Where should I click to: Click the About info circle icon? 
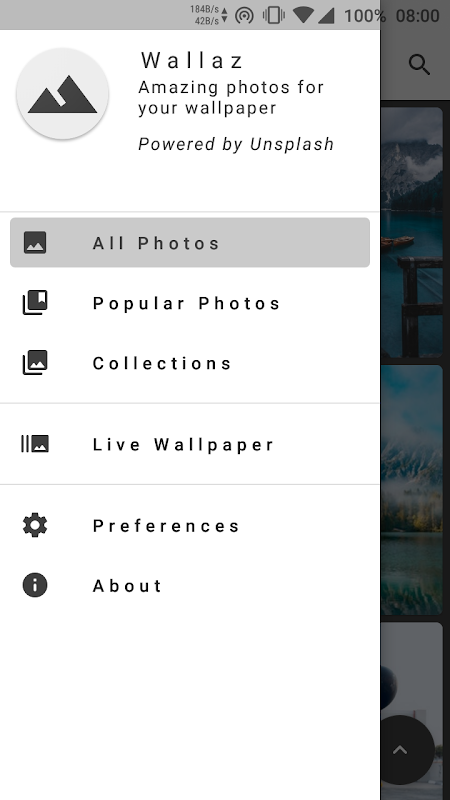35,585
